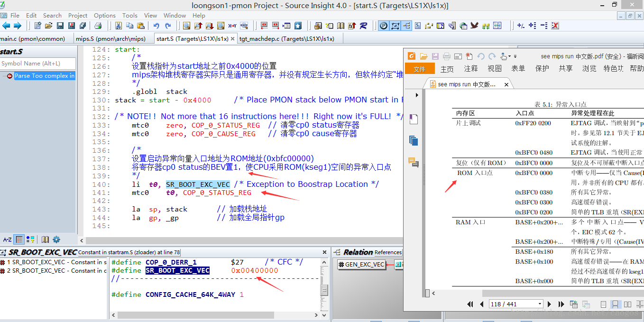Open the quick access customize dropdown in PDF reader
The width and height of the screenshot is (644, 322).
pos(515,56)
